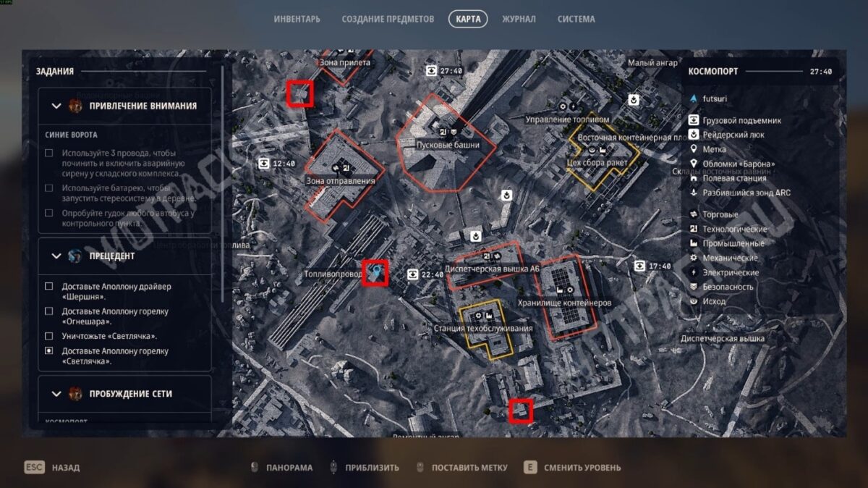Image resolution: width=868 pixels, height=488 pixels.
Task: Click the Сменить уровень button
Action: tap(572, 468)
